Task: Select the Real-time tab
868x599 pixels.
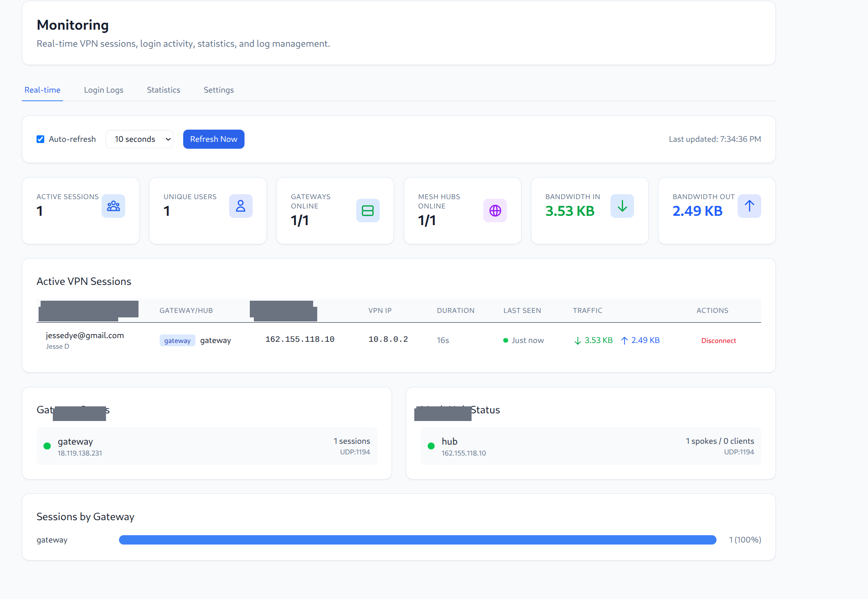Action: coord(42,90)
